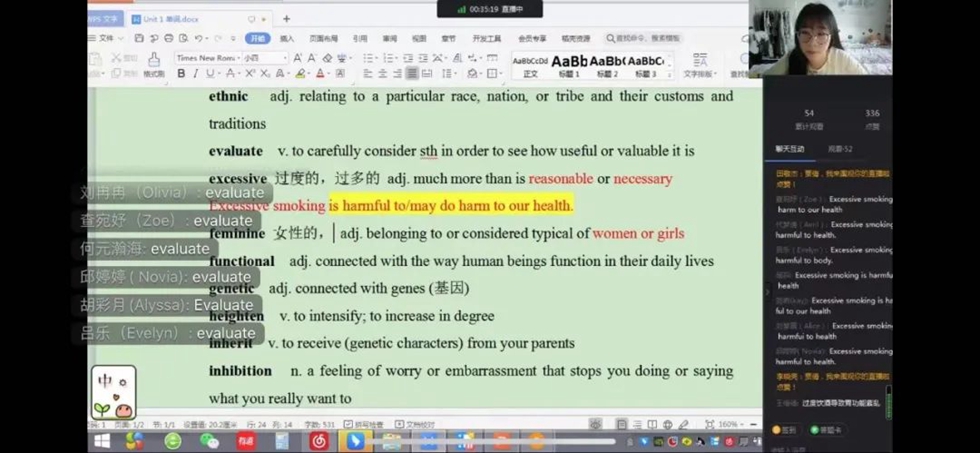
Task: Click the sign-in button below the chat
Action: (783, 430)
